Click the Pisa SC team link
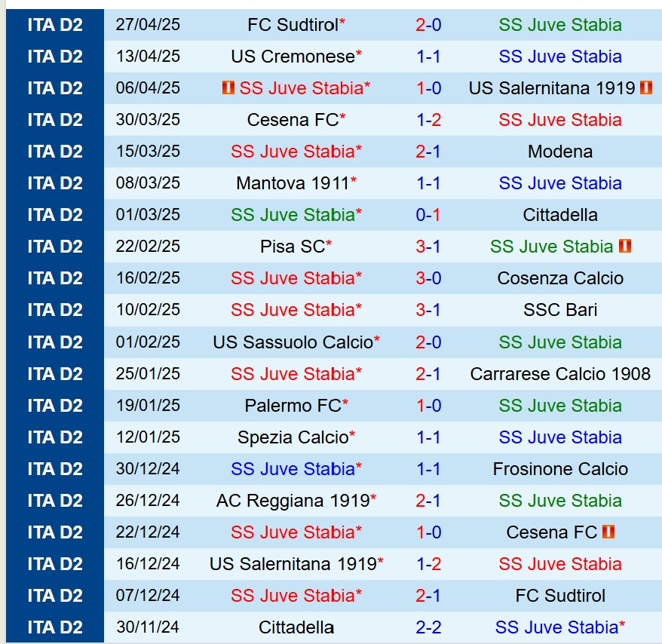The height and width of the screenshot is (644, 662). 293,247
